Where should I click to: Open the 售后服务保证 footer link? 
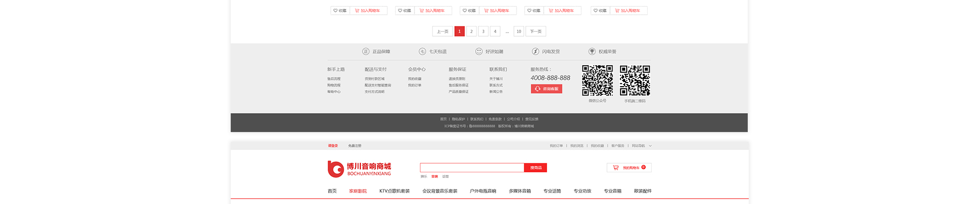pyautogui.click(x=458, y=85)
